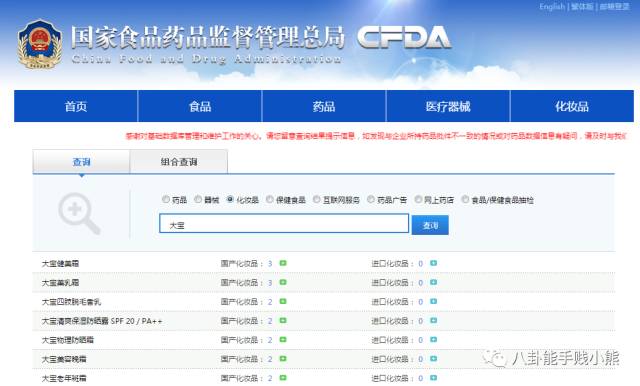Open blue plus for imports in 大宝美容晚霜 row

point(433,359)
